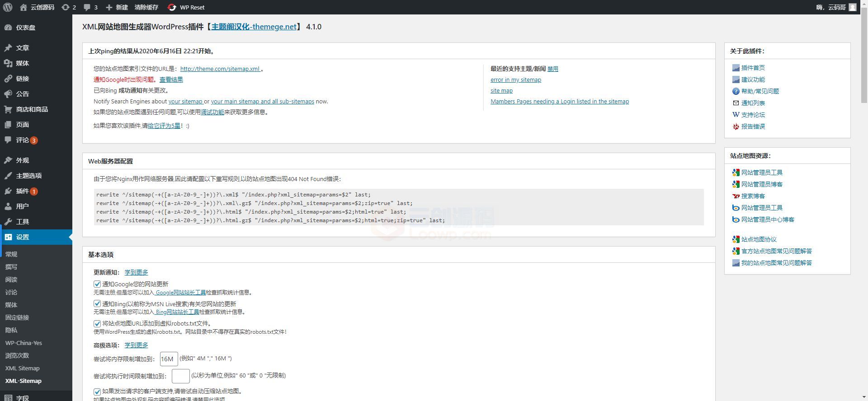
Task: Click the 帮助/常见问题 question mark icon
Action: point(736,91)
